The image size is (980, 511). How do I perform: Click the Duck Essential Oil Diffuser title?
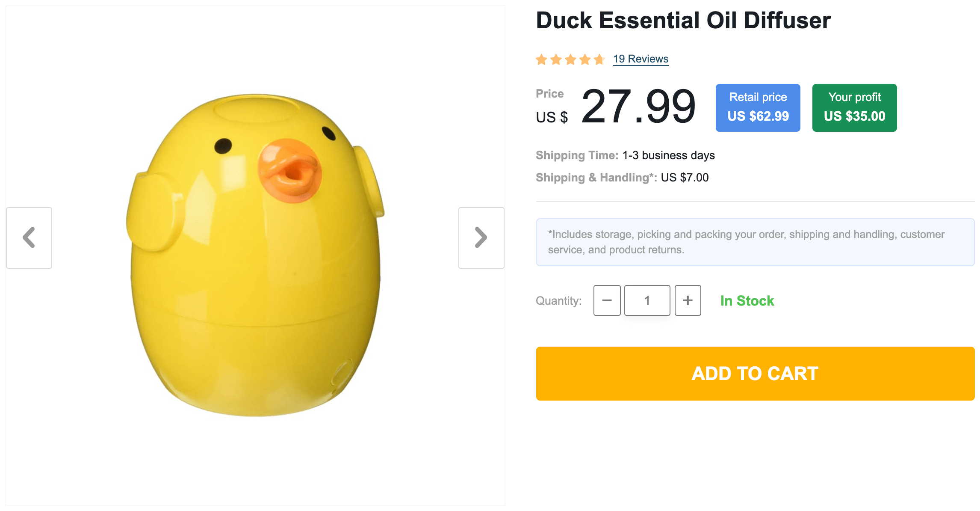[683, 21]
